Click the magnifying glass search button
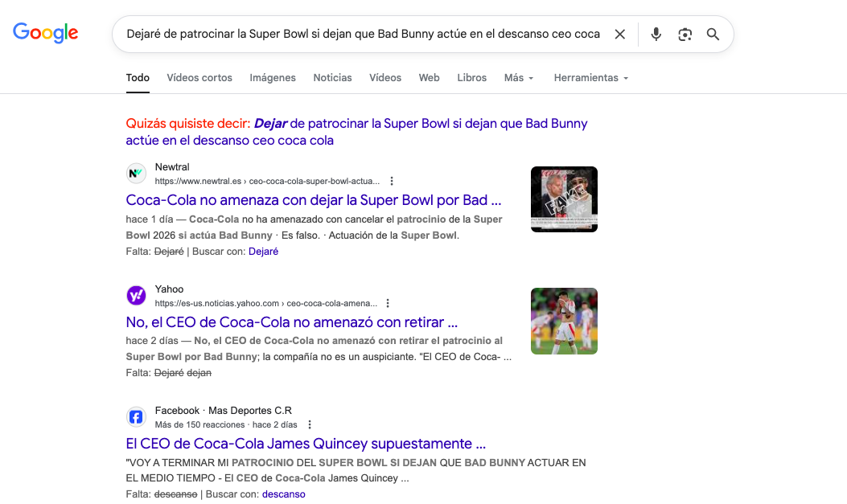Viewport: 847px width, 504px height. [713, 35]
